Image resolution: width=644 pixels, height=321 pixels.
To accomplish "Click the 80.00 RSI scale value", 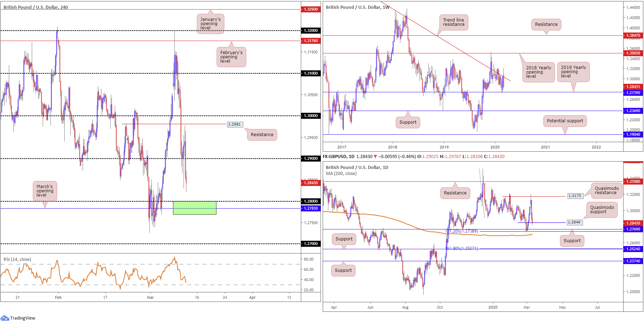I will 309,259.
